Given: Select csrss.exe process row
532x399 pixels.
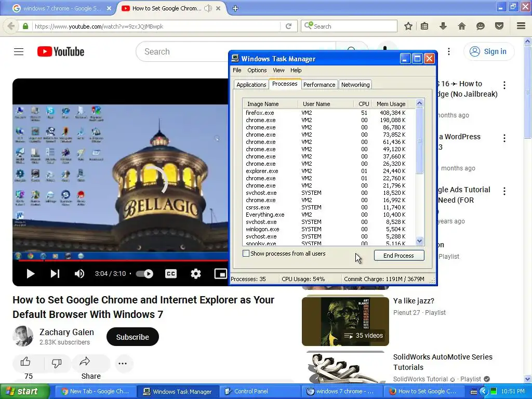Looking at the screenshot, I should click(329, 207).
